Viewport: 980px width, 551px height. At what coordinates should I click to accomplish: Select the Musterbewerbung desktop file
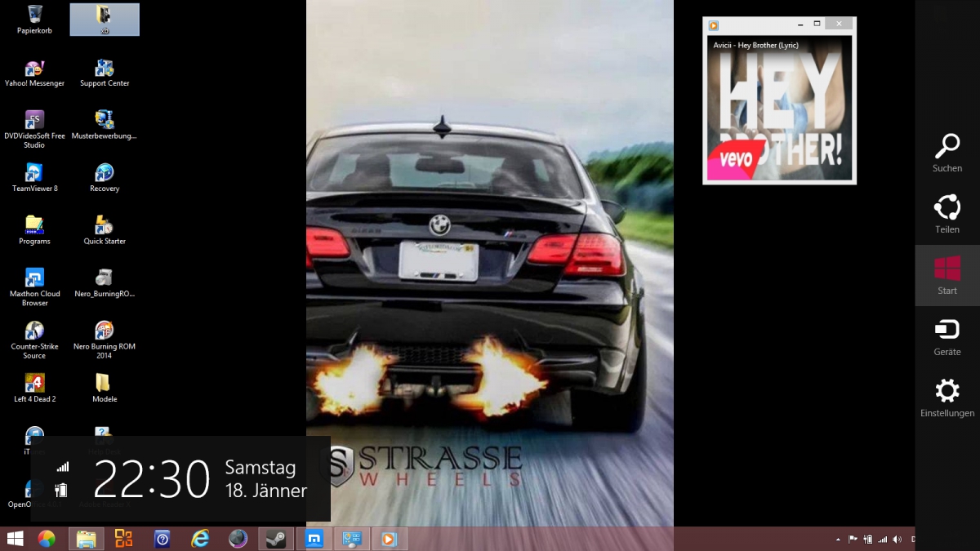(105, 126)
